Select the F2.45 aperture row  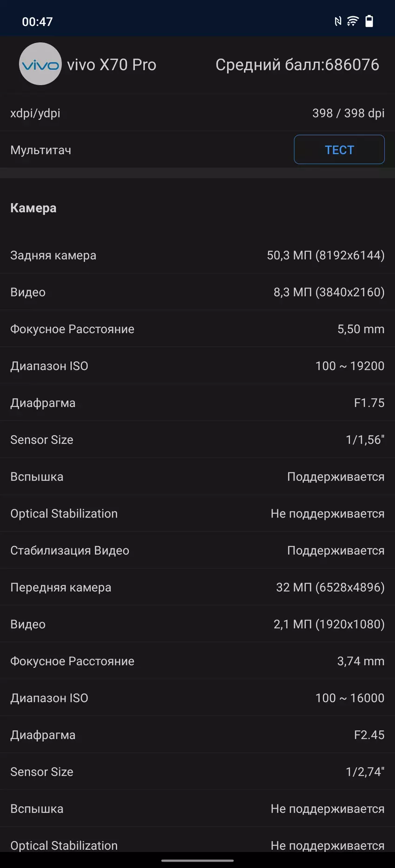[197, 735]
